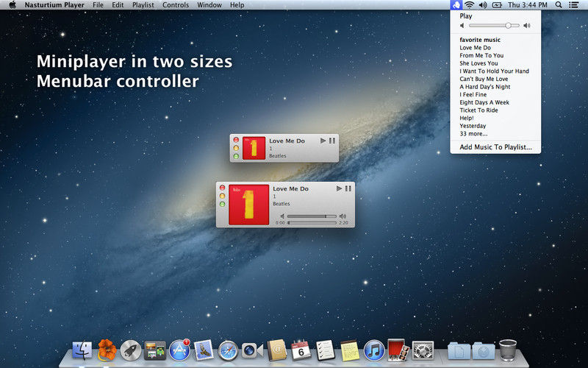Click the large miniplayer max volume speaker icon

tap(343, 216)
